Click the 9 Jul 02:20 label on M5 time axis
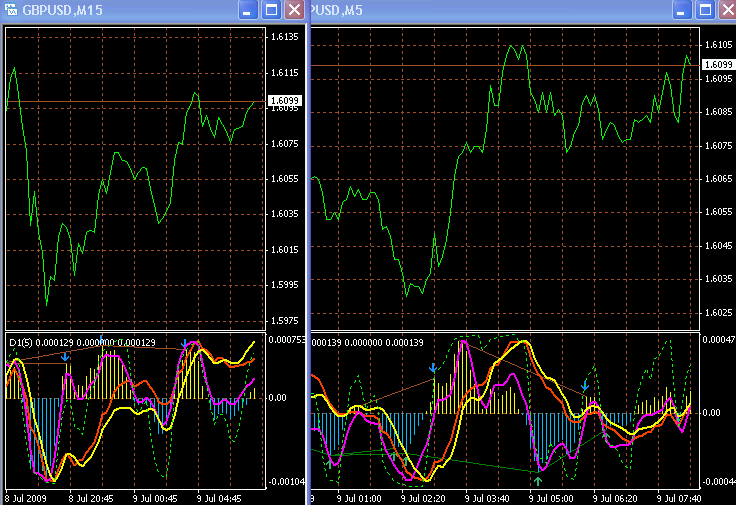The width and height of the screenshot is (736, 505). 423,498
